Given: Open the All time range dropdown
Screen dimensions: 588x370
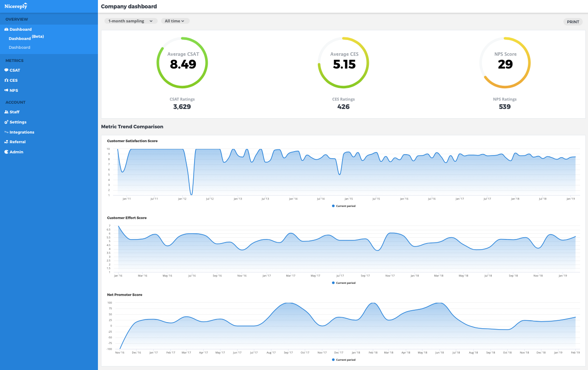Looking at the screenshot, I should [175, 21].
